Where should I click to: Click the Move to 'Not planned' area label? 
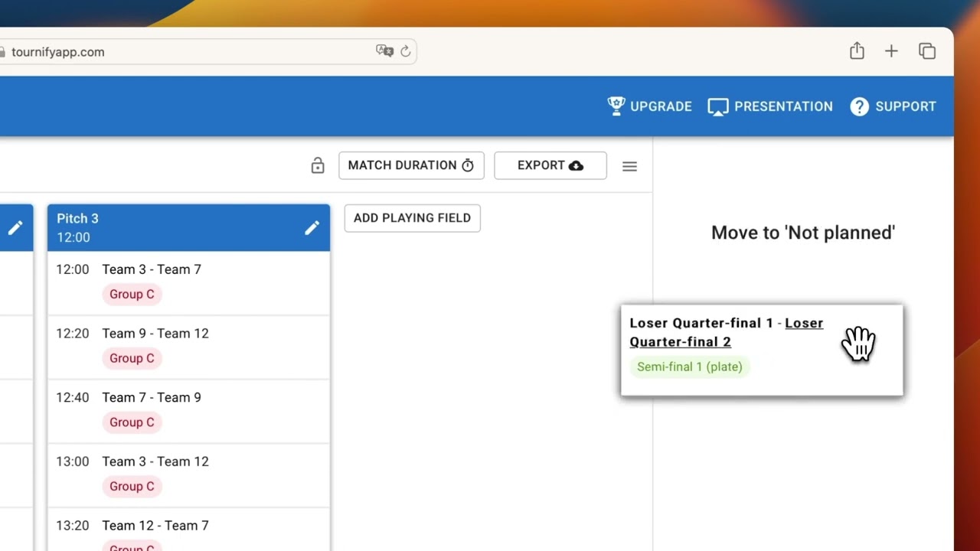point(803,233)
